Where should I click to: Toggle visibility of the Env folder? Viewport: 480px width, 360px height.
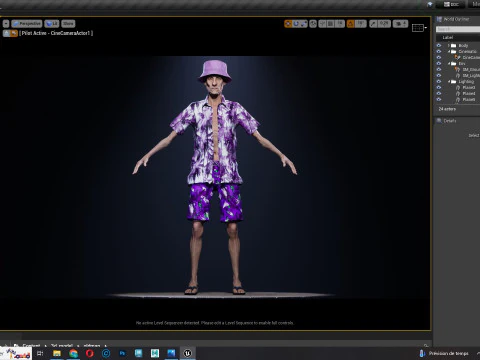[x=439, y=63]
